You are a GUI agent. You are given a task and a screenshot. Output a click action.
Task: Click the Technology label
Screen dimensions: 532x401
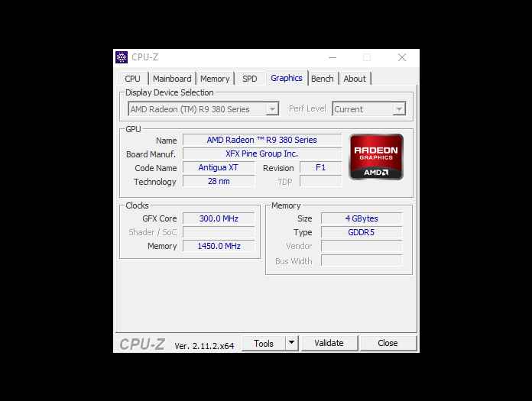pyautogui.click(x=155, y=182)
